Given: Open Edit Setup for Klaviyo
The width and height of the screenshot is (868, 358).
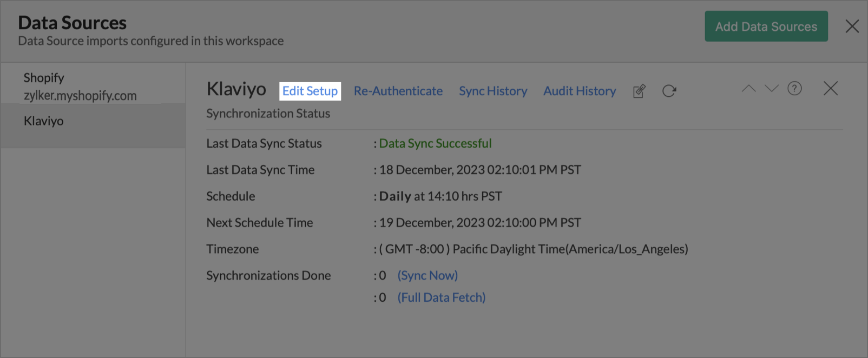Looking at the screenshot, I should (x=310, y=91).
